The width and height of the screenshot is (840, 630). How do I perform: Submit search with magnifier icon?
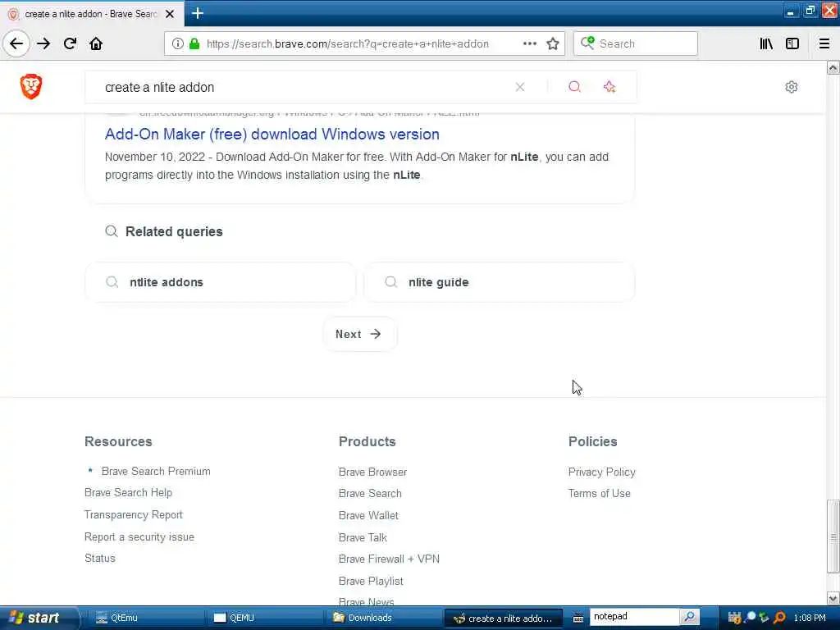[574, 87]
